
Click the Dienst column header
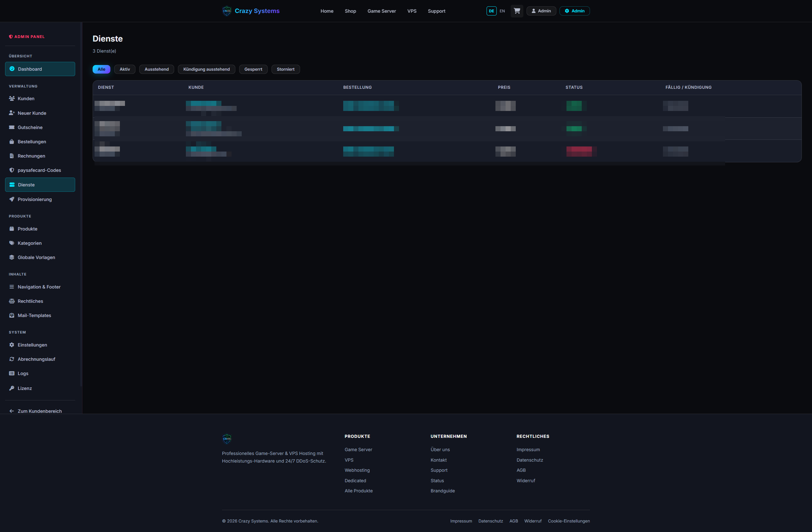pyautogui.click(x=106, y=87)
